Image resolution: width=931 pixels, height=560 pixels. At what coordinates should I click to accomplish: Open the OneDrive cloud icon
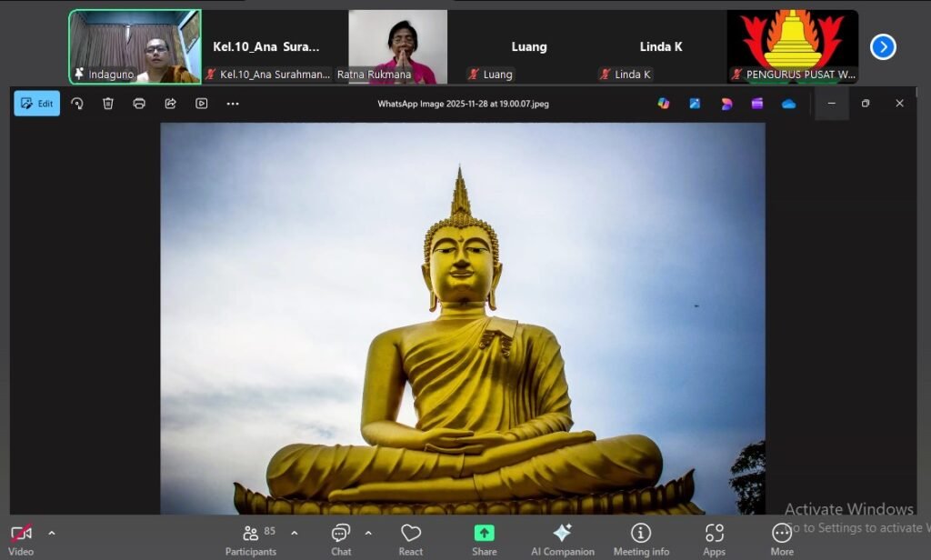click(x=788, y=104)
